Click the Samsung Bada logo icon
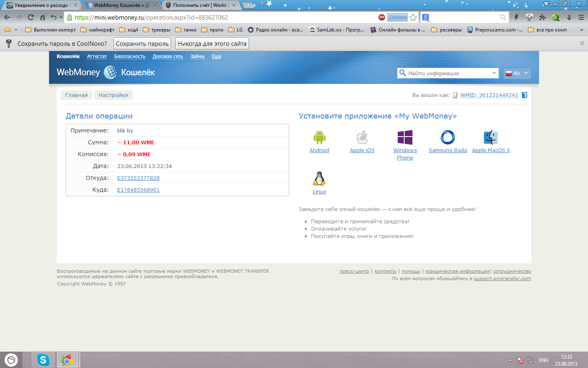Image resolution: width=588 pixels, height=368 pixels. [x=448, y=137]
